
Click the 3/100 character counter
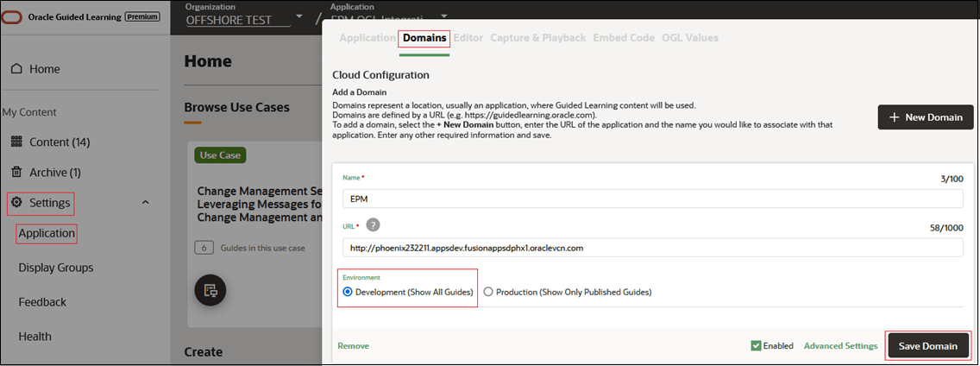pyautogui.click(x=952, y=180)
